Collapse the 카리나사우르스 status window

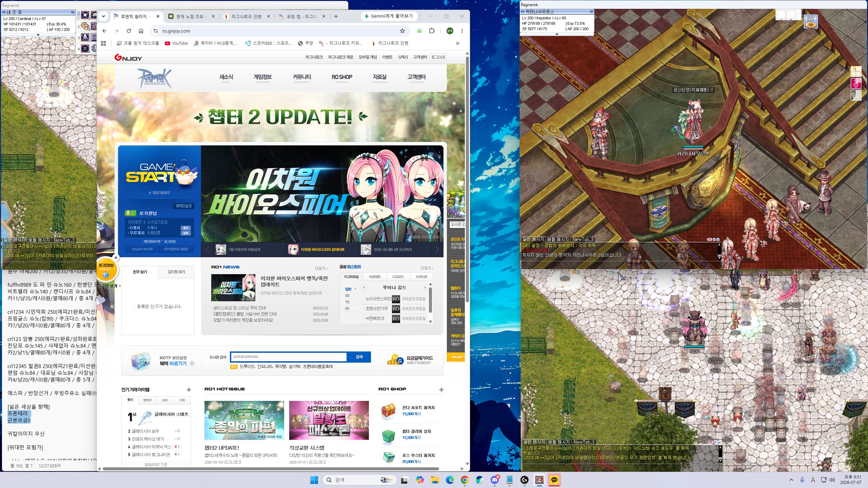click(x=591, y=12)
